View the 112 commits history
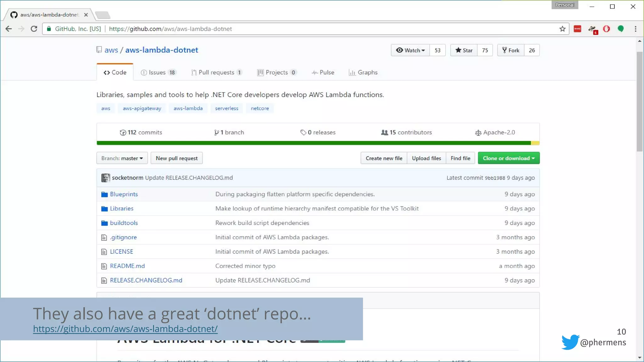 point(141,132)
